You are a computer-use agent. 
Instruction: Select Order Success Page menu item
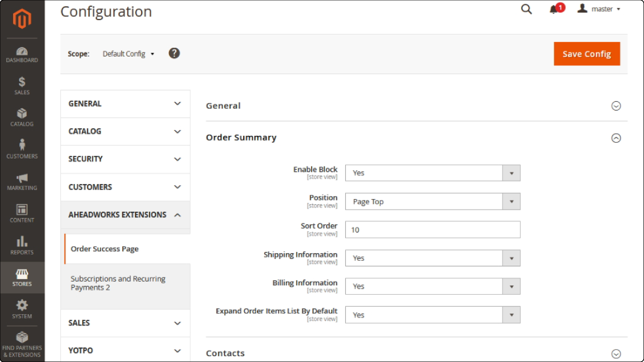[x=128, y=249]
